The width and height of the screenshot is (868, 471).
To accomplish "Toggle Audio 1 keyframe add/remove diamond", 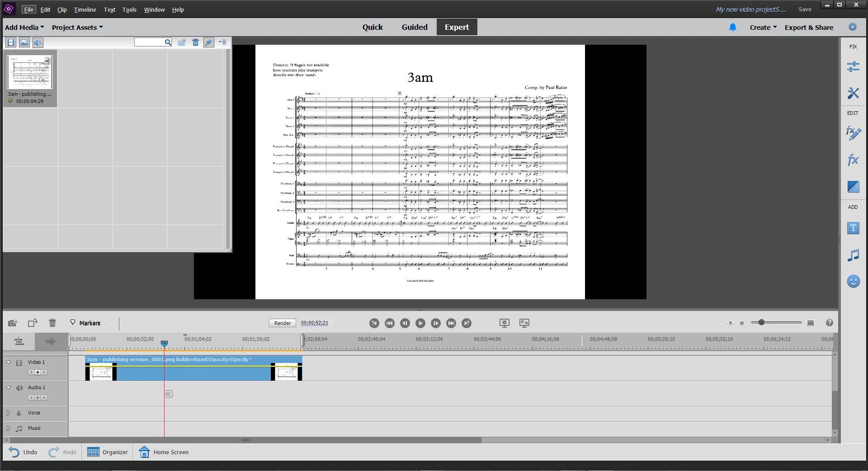I will [x=38, y=398].
